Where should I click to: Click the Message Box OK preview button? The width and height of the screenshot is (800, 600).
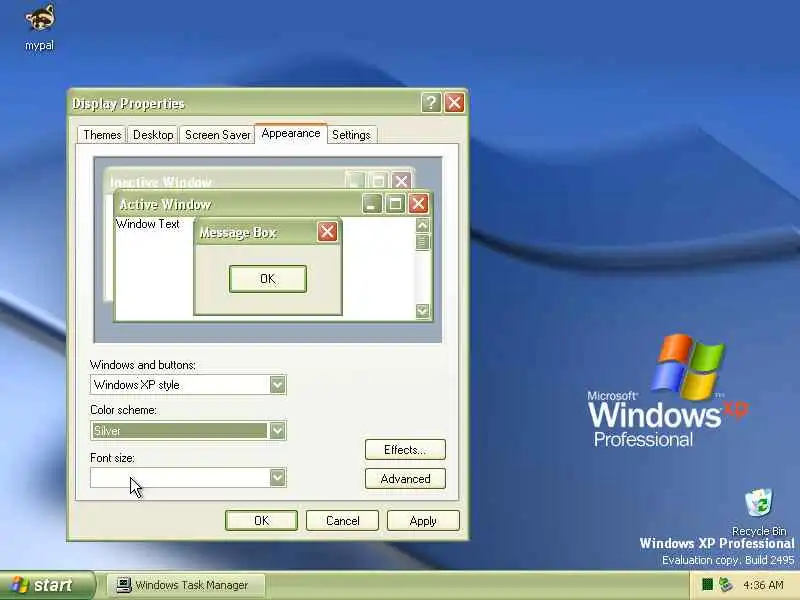(x=268, y=279)
